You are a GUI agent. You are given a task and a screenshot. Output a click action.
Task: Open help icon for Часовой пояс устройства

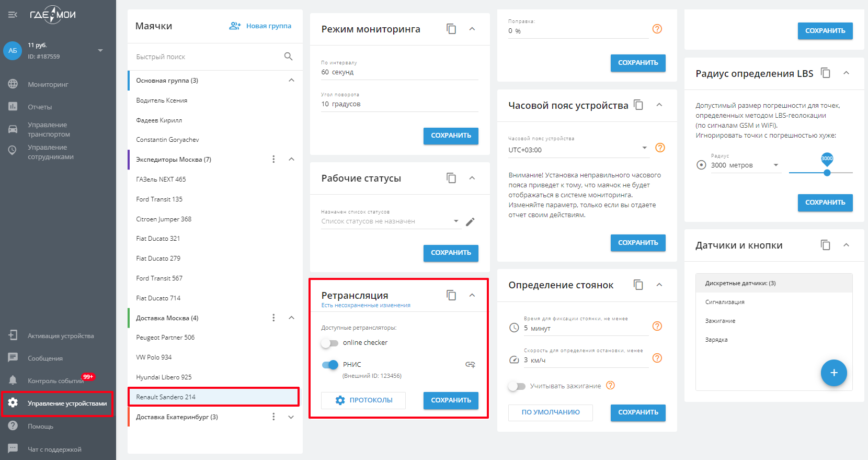click(x=660, y=148)
